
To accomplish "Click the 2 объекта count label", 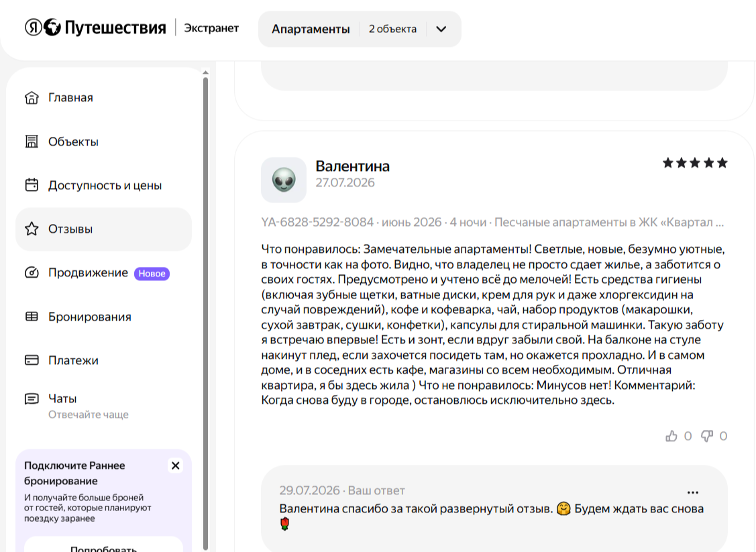I will 392,29.
